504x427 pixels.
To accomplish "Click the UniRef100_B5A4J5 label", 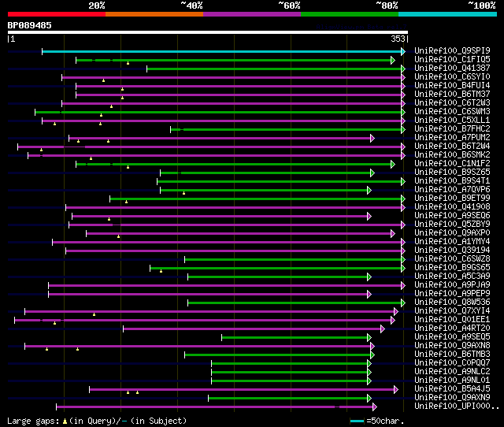I will pos(452,389).
